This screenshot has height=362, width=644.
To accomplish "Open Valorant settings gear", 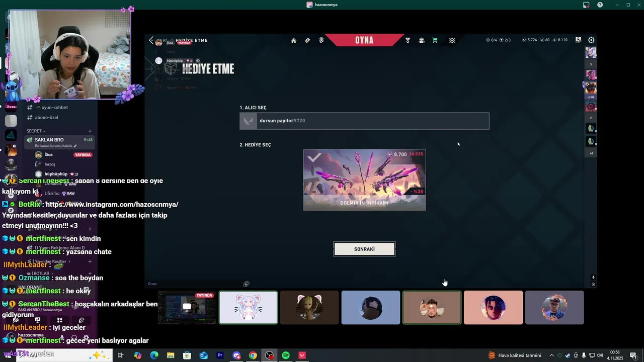I will (x=591, y=40).
